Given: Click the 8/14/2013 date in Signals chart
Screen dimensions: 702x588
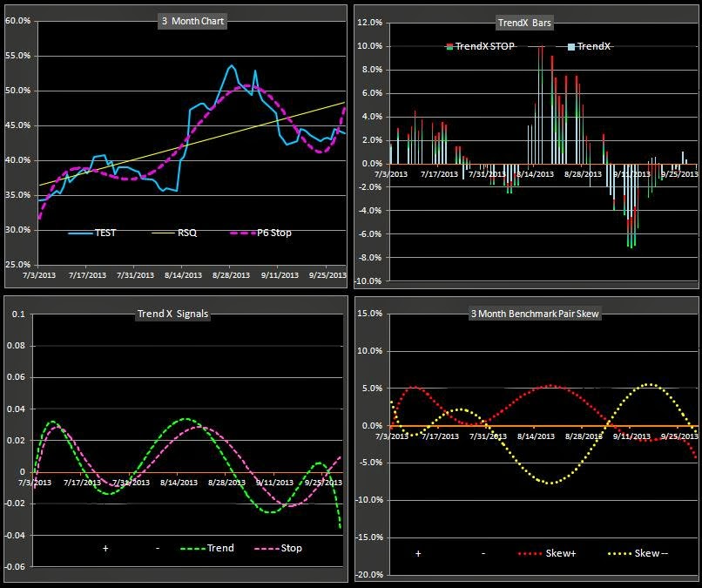Looking at the screenshot, I should click(x=179, y=483).
